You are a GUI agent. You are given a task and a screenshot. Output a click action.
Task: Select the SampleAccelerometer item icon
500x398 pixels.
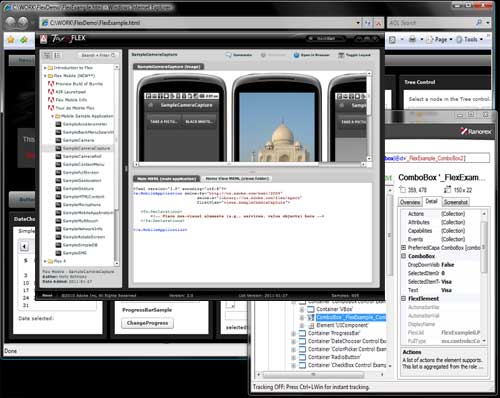tap(58, 124)
